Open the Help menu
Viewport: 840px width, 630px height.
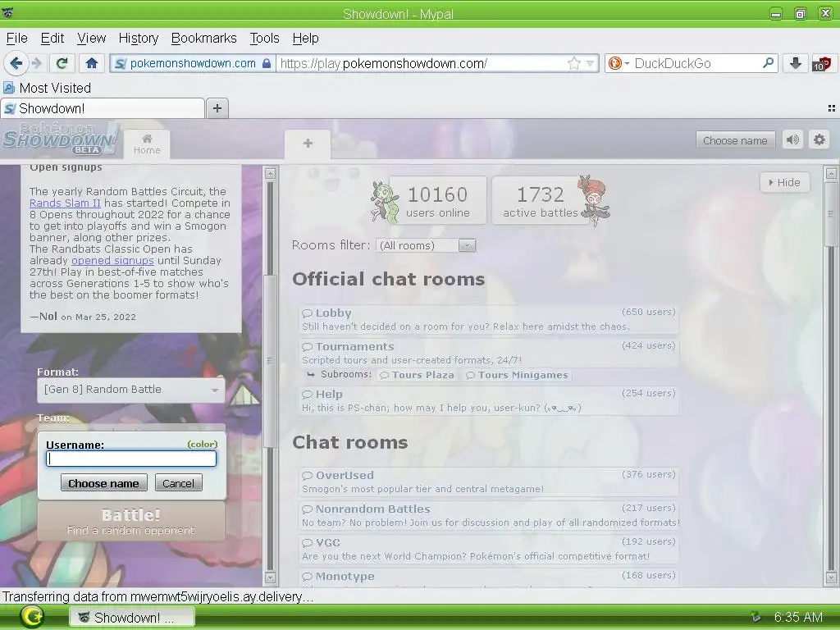(x=305, y=38)
